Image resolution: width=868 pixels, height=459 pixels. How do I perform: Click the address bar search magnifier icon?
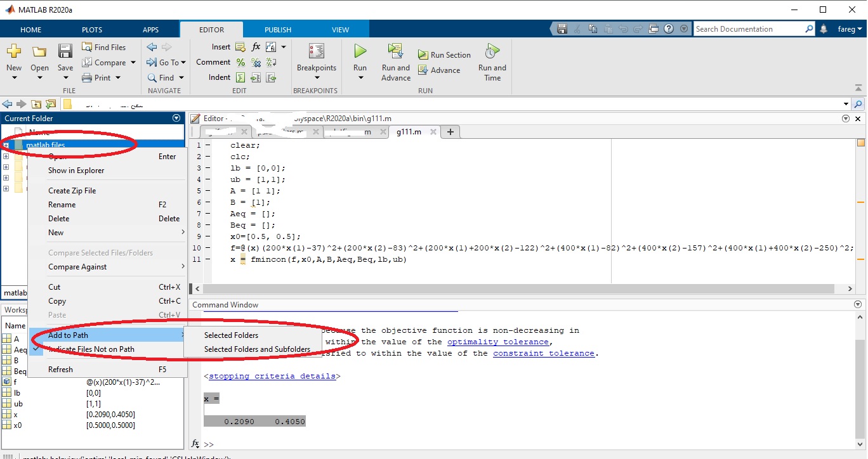point(858,105)
